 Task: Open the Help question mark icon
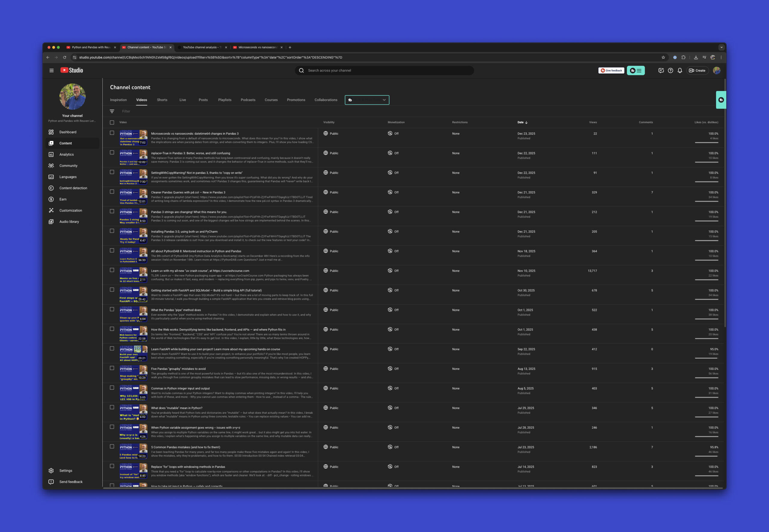[670, 70]
